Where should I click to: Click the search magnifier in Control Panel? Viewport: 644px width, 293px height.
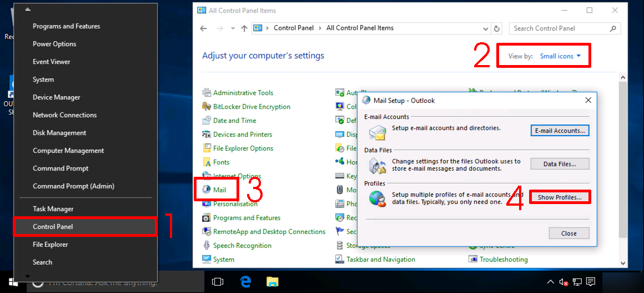613,28
